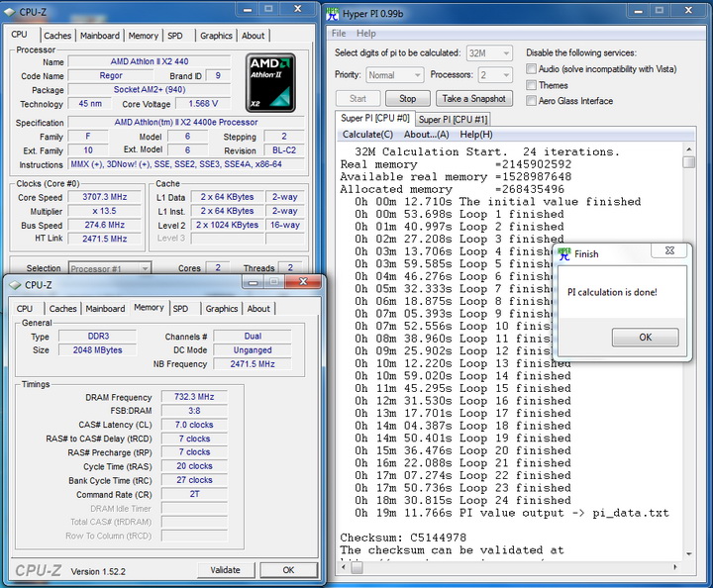Click the Command Rate value 2T

click(194, 494)
